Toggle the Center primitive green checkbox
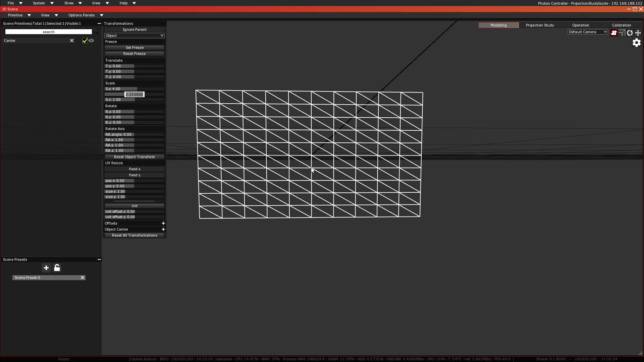This screenshot has width=644, height=362. pos(85,41)
